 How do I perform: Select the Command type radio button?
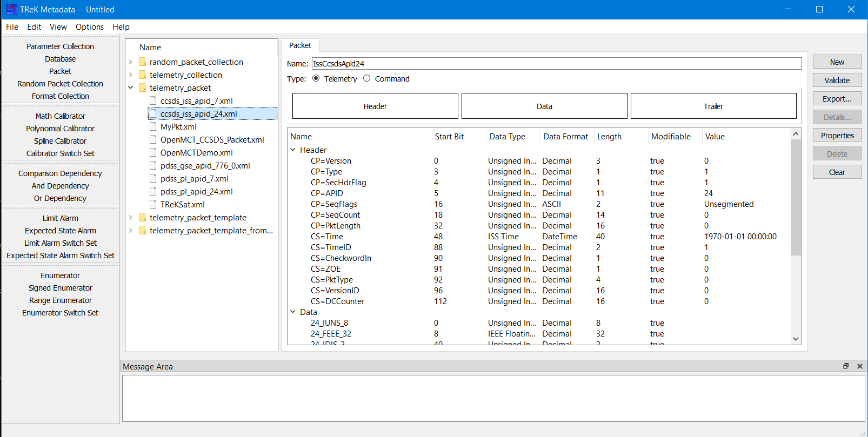tap(367, 78)
